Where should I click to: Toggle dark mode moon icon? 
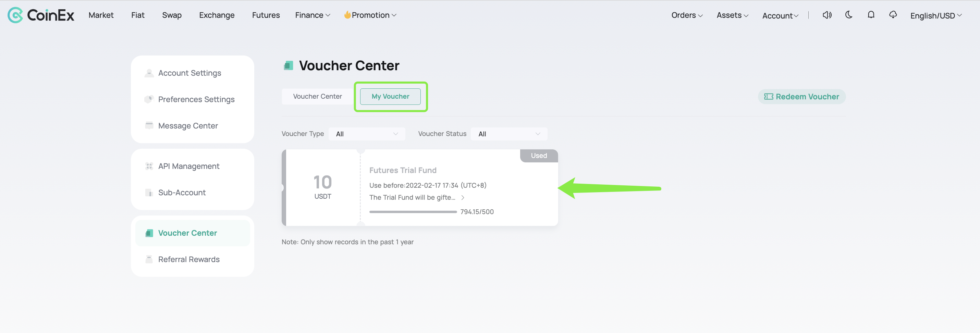point(849,15)
